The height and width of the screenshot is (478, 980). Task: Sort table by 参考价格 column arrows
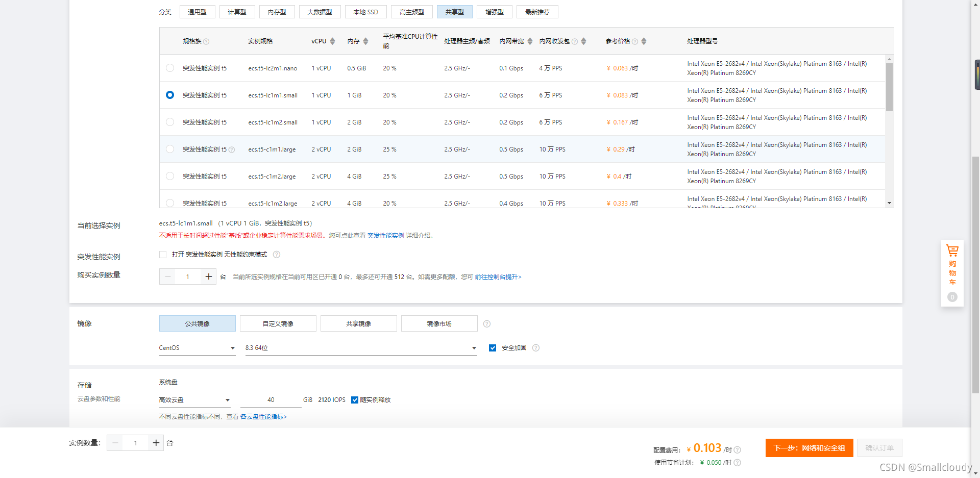coord(644,41)
